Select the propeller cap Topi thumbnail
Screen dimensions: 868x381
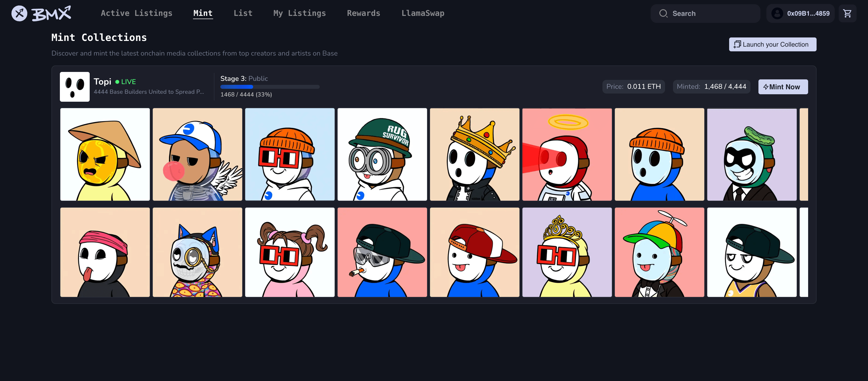pos(659,253)
